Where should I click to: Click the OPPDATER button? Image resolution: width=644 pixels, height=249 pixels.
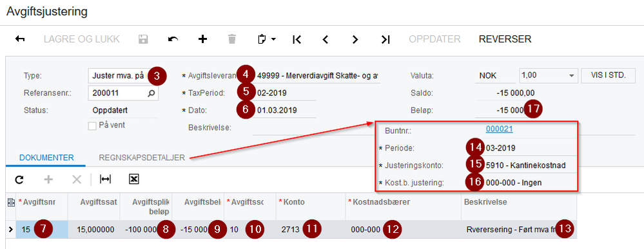click(x=434, y=39)
